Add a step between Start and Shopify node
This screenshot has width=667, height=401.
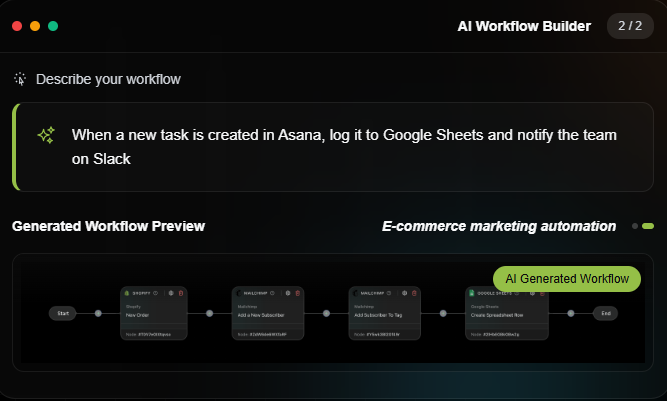tap(98, 313)
